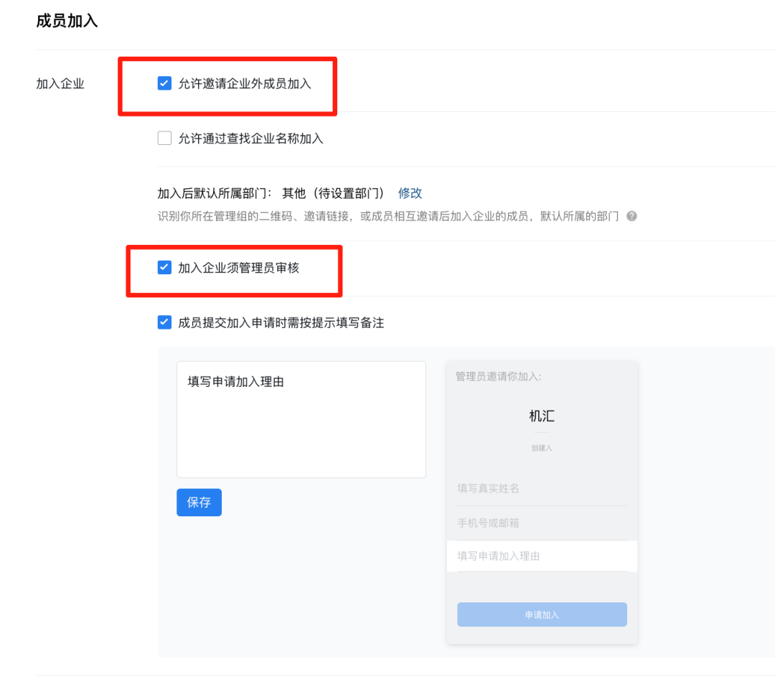Click the 成员加入 page heading
This screenshot has height=700, width=775.
tap(67, 21)
